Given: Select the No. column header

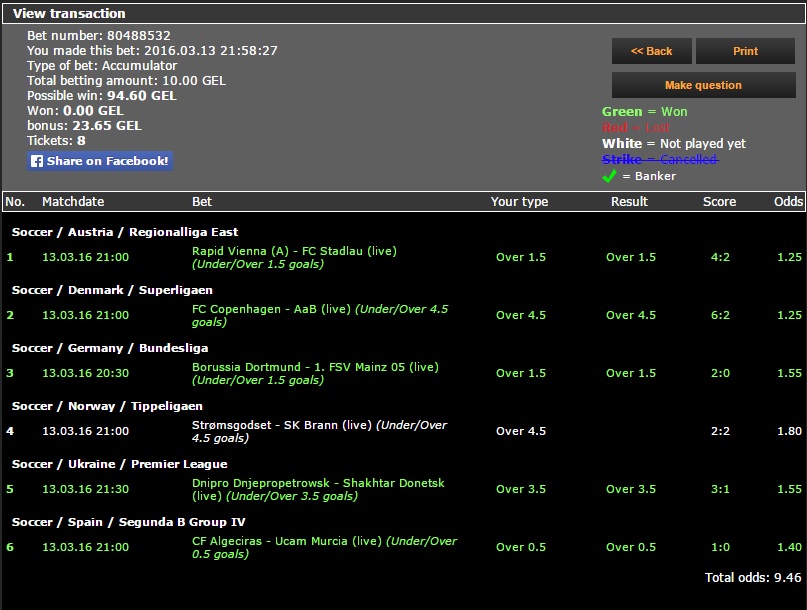Looking at the screenshot, I should (x=15, y=202).
